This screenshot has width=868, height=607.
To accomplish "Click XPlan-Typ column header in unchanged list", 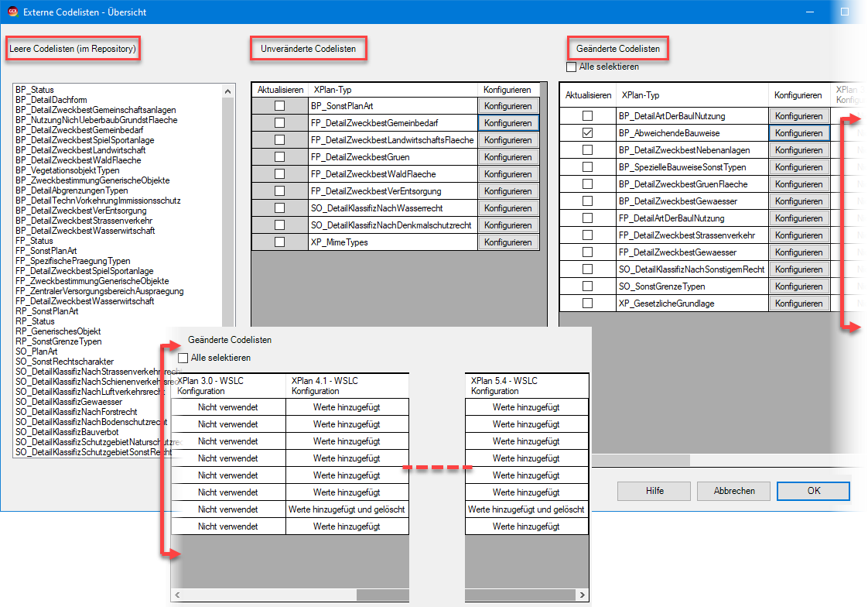I will 333,90.
